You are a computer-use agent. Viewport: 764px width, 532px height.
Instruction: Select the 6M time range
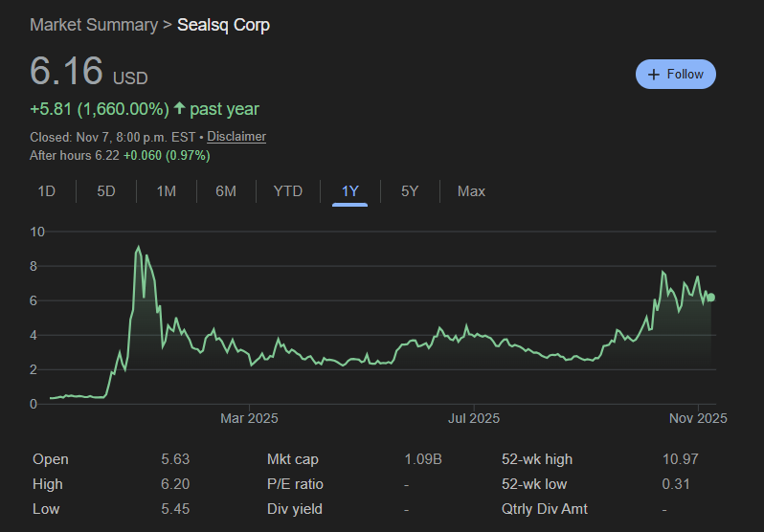(226, 191)
